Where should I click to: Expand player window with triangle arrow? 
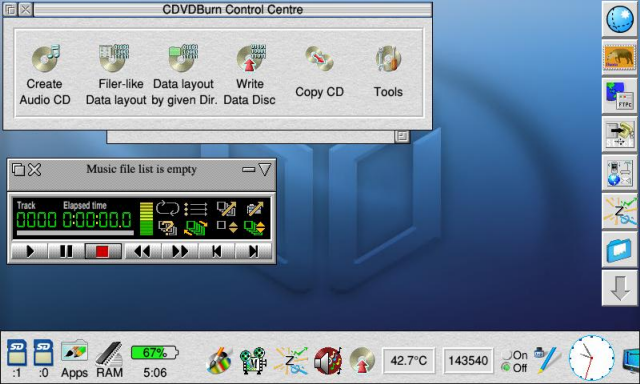[x=264, y=169]
